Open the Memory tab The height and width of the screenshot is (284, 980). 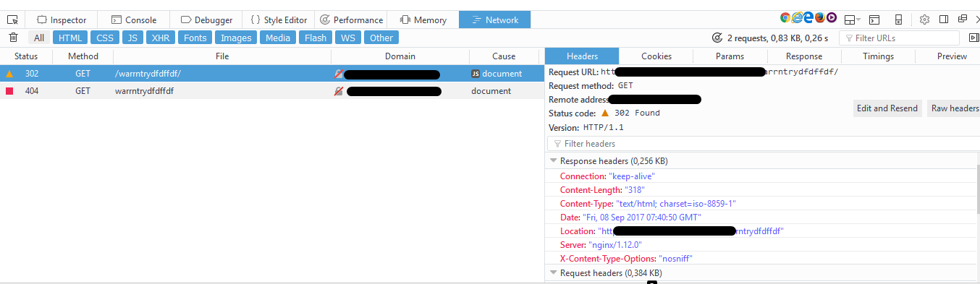(423, 20)
